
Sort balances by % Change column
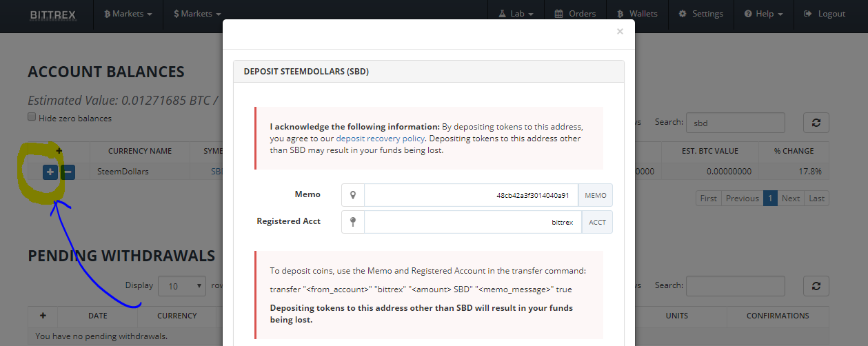click(x=794, y=151)
